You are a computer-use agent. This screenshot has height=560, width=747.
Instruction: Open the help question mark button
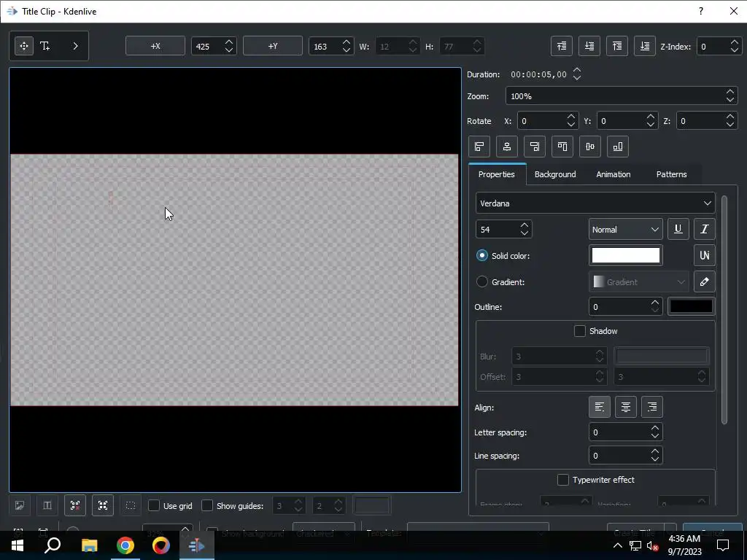(x=701, y=11)
